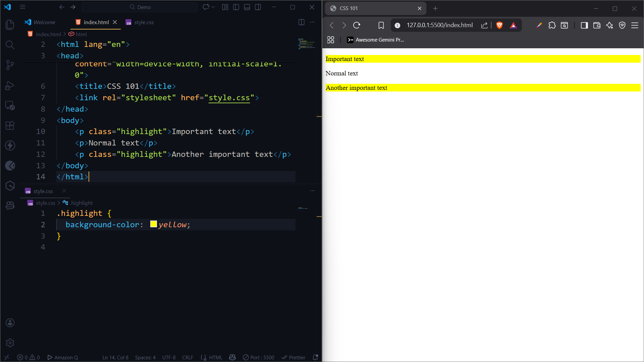
Task: Click Prettier in the status bar
Action: [x=293, y=357]
